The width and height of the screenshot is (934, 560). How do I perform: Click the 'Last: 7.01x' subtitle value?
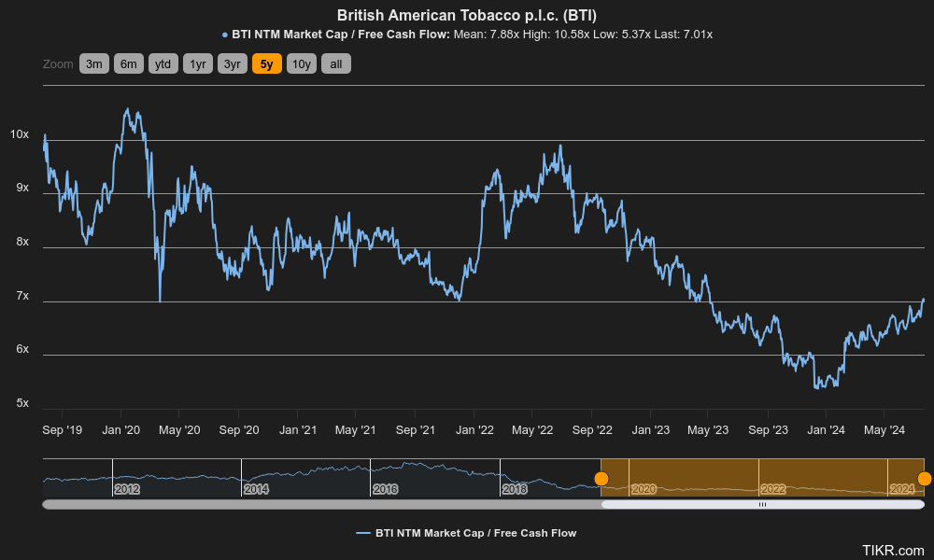click(x=684, y=35)
